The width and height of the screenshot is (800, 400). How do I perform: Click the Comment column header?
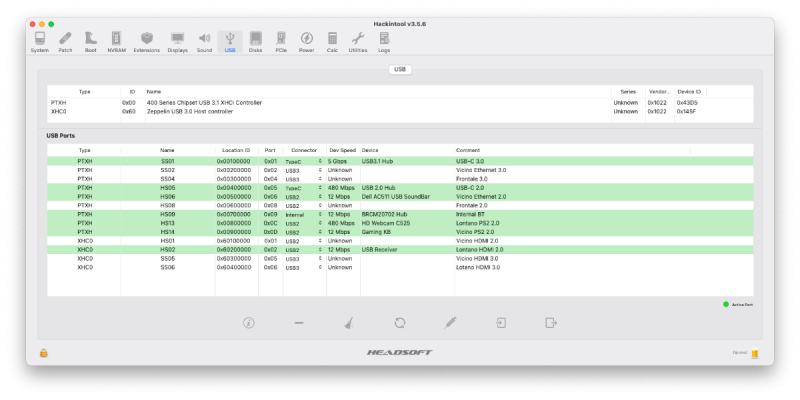572,151
